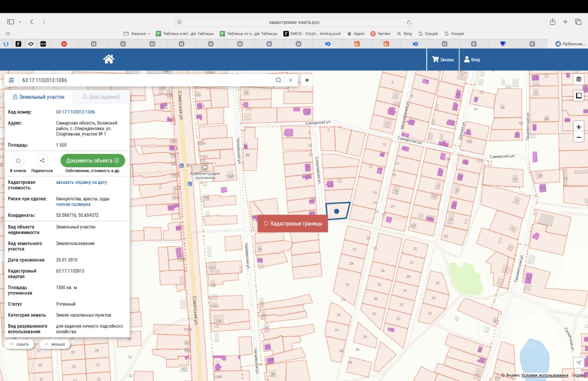The height and width of the screenshot is (381, 588).
Task: Click the search magnifier icon
Action: (x=278, y=80)
